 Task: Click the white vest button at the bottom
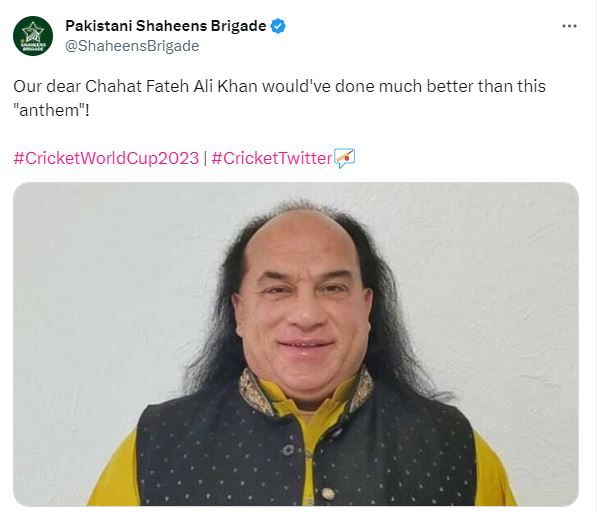pos(327,494)
